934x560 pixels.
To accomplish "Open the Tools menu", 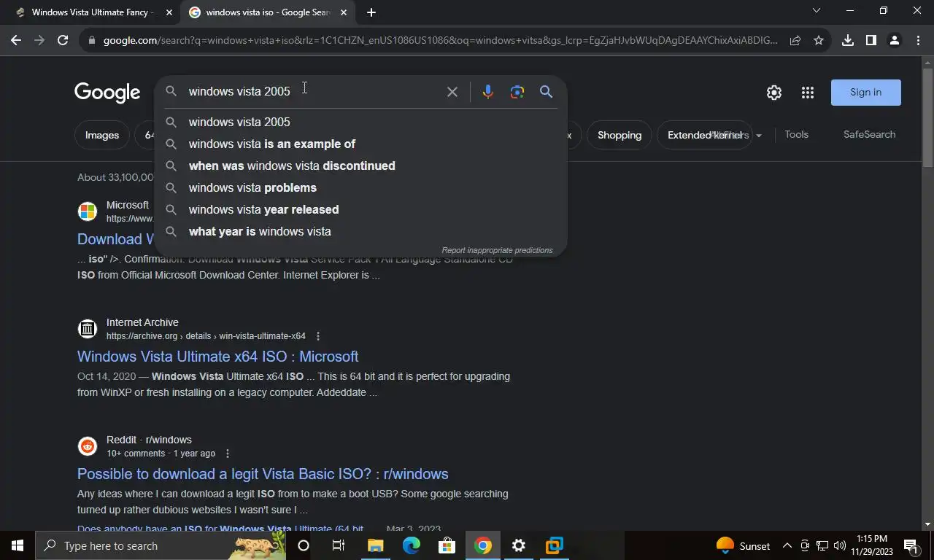I will [x=796, y=134].
